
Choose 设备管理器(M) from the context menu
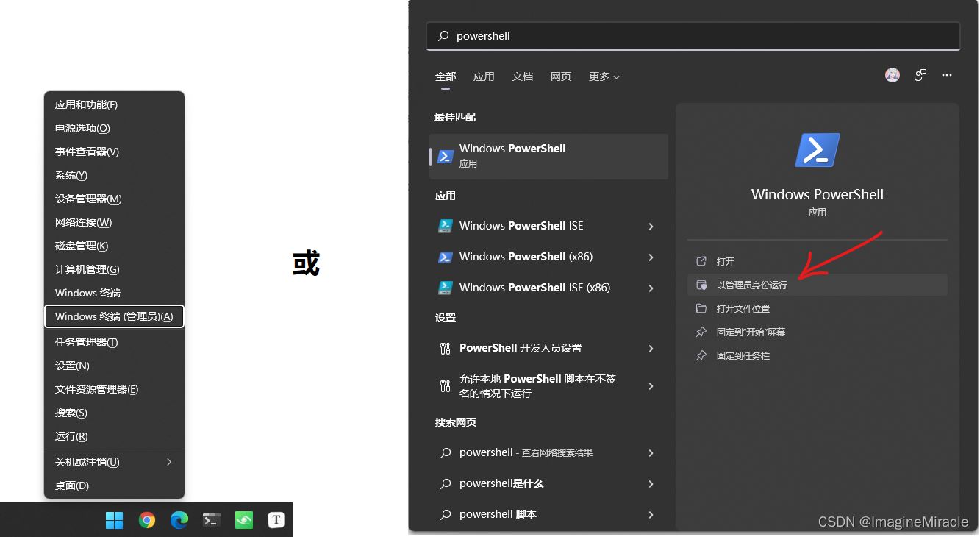[x=88, y=199]
